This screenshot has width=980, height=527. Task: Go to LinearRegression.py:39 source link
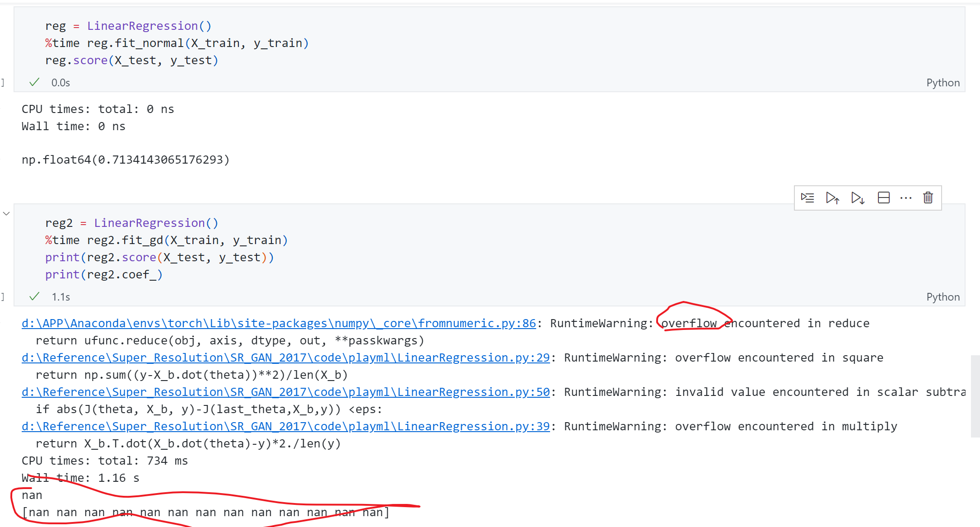285,427
